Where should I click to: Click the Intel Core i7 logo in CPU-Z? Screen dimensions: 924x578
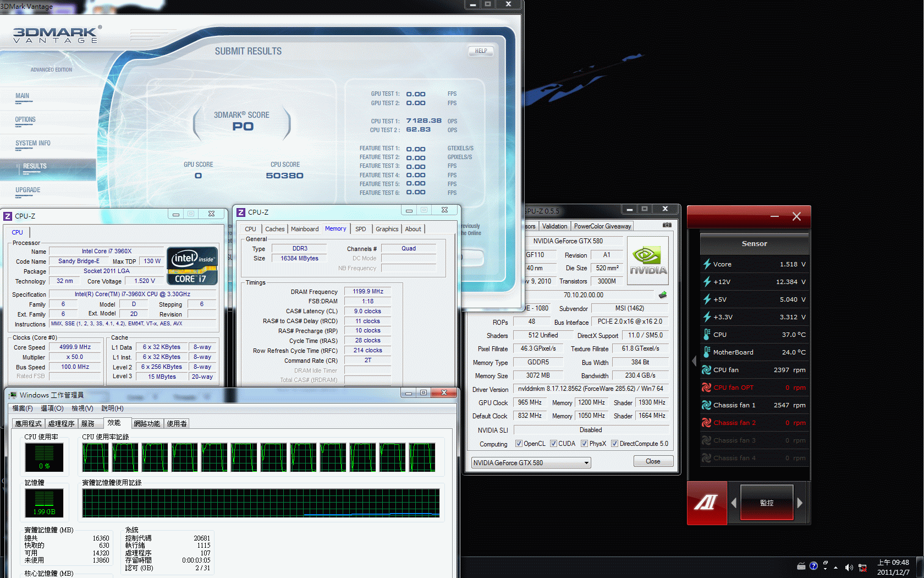[x=192, y=266]
